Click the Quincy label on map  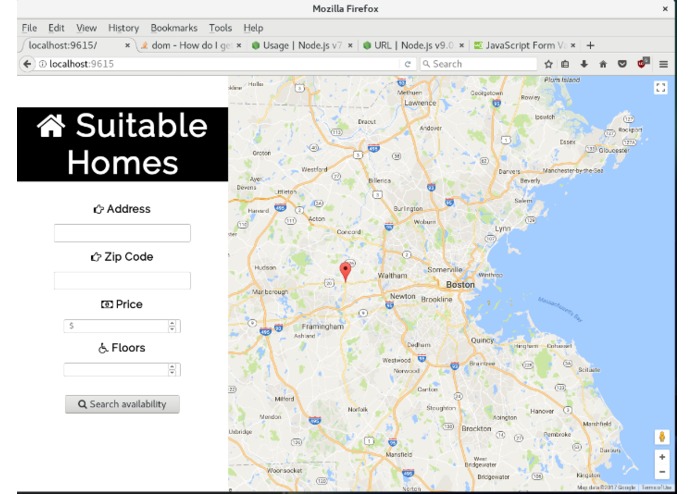(x=482, y=340)
